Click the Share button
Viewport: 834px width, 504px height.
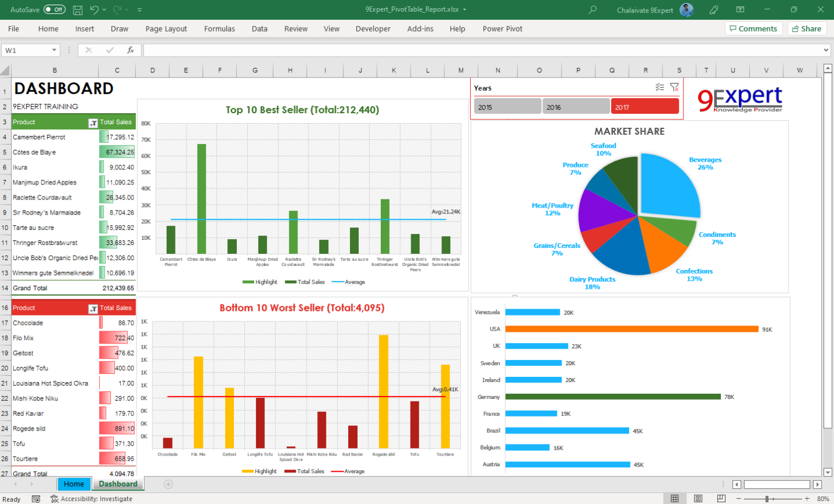click(x=807, y=28)
